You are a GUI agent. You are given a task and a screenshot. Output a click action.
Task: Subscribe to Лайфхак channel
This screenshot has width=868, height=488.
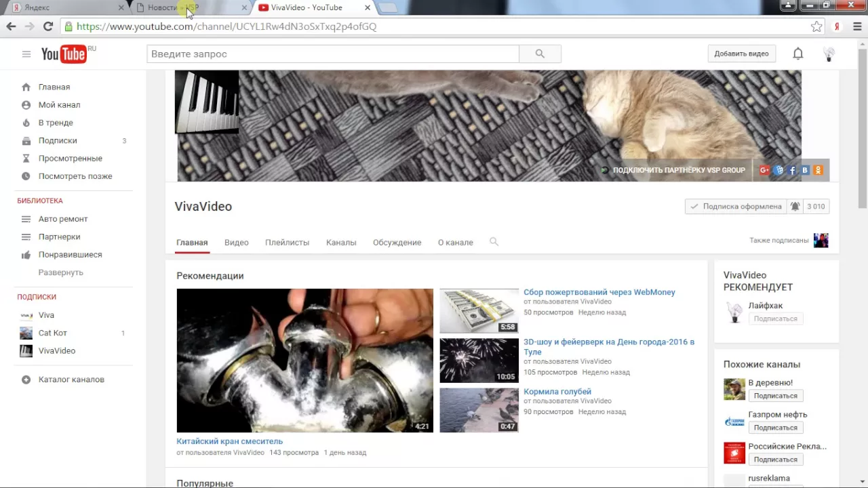click(x=776, y=319)
